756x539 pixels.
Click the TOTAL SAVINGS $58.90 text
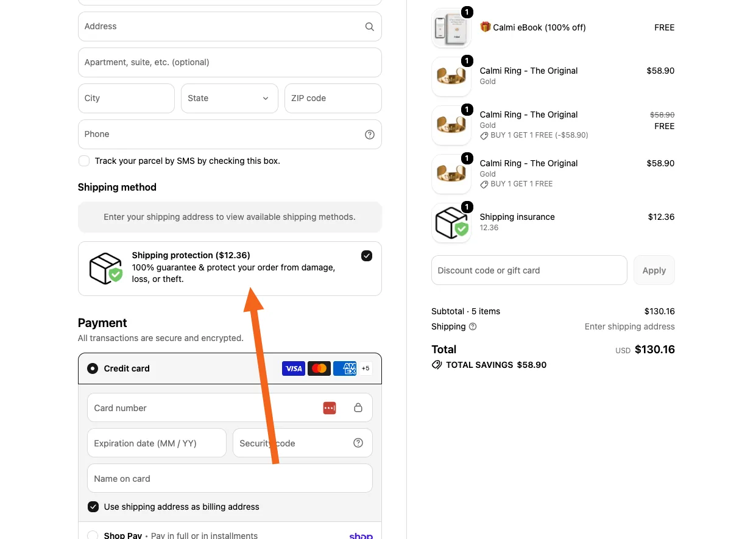click(496, 365)
